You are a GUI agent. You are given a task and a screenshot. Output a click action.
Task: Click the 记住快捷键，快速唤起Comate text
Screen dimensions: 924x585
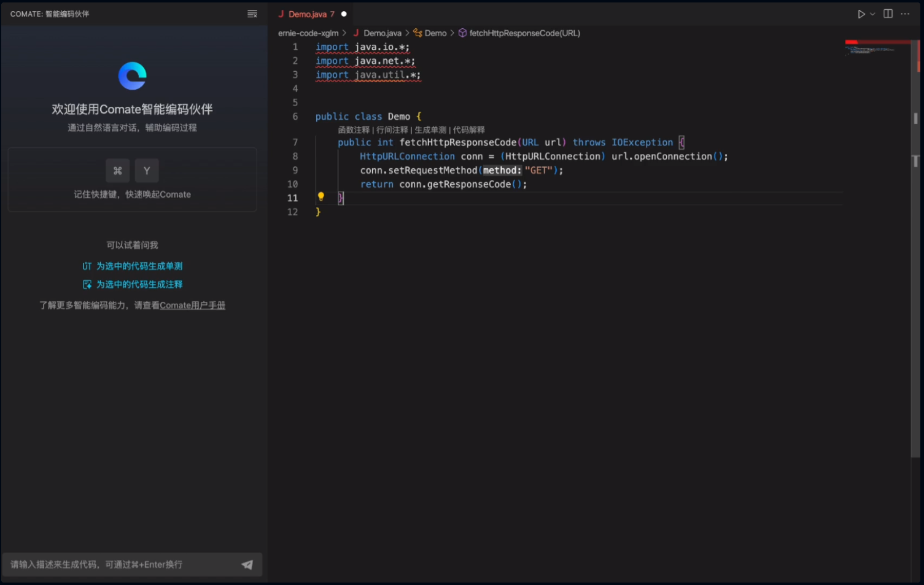tap(132, 195)
